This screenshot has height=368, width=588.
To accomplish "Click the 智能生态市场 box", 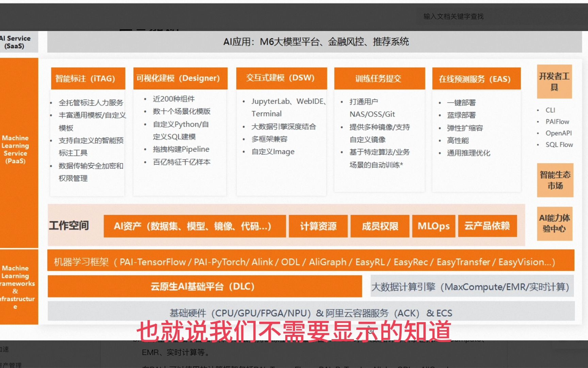I will (x=555, y=180).
